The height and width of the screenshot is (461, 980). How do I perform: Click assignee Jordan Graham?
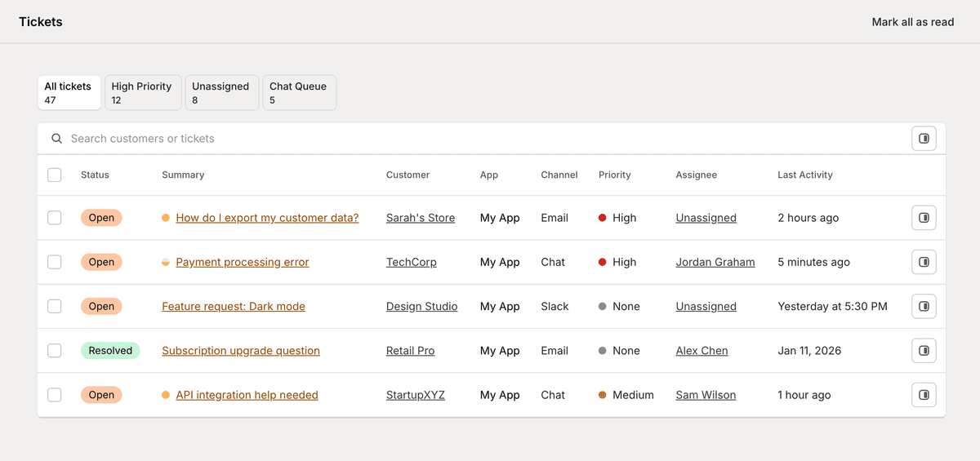click(x=715, y=262)
